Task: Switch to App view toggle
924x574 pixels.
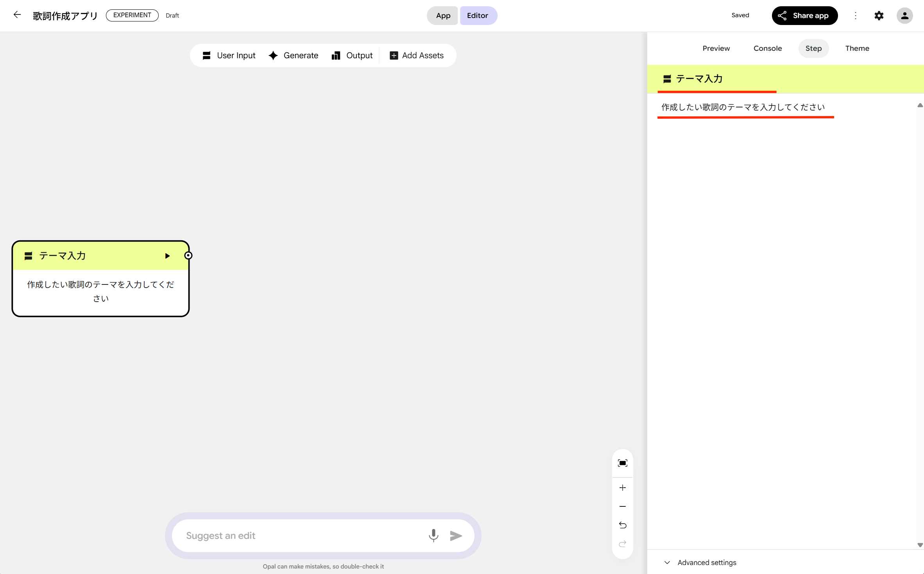Action: (443, 16)
